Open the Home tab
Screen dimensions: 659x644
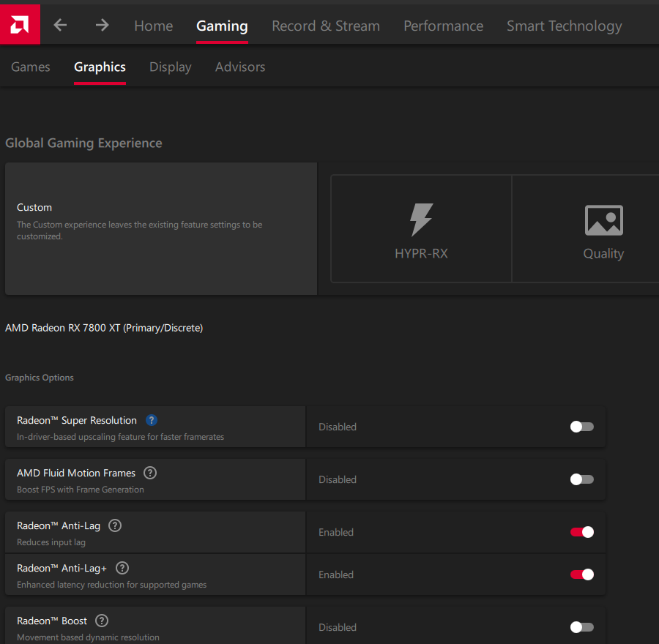[x=154, y=26]
